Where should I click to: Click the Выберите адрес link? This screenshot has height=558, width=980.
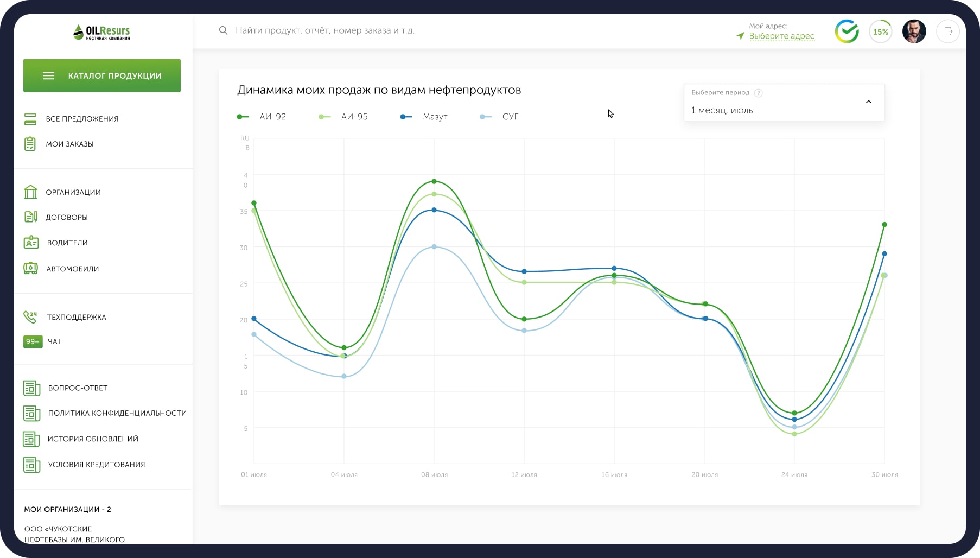click(x=781, y=36)
